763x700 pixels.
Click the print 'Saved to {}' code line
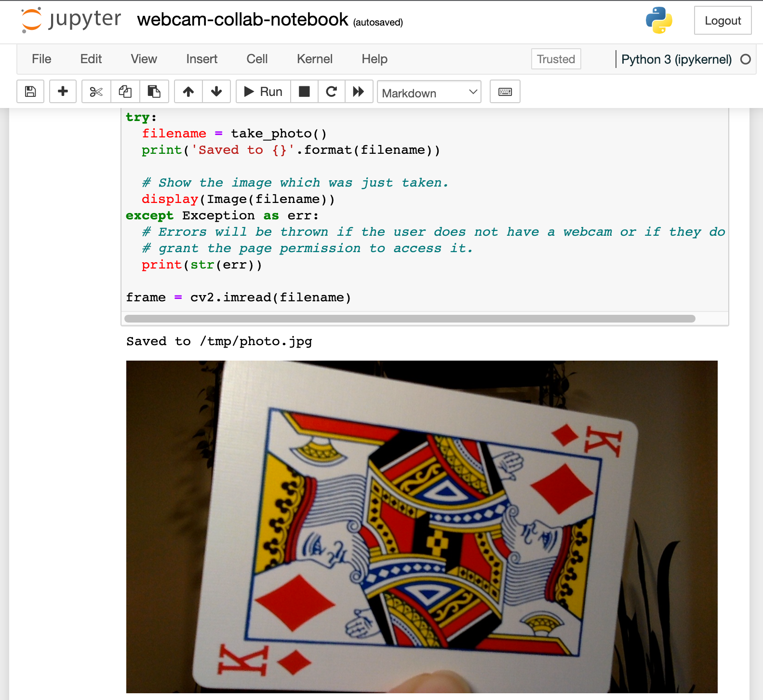click(x=291, y=150)
